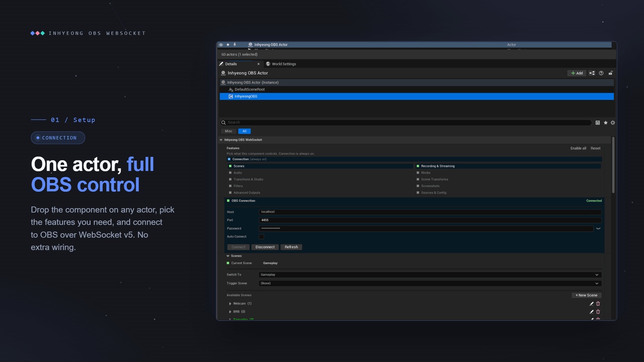
Task: Select InhyeongOBS component row
Action: pyautogui.click(x=417, y=97)
